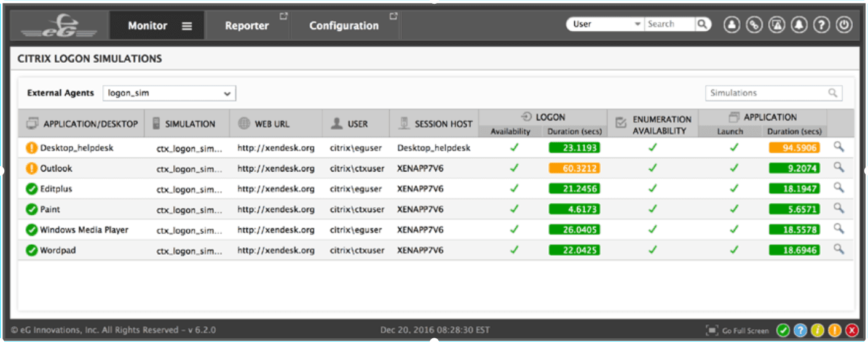Open the External Agents logon_sim dropdown

169,93
